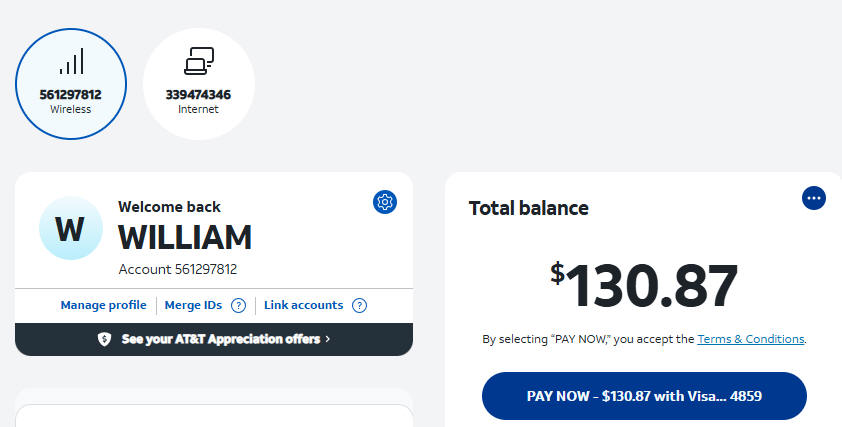Open the Manage profile link

pos(103,305)
